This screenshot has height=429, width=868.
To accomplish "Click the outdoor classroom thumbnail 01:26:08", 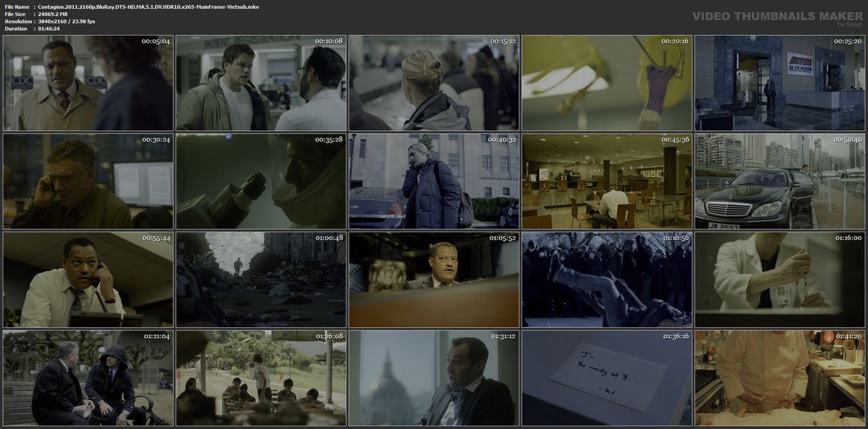I will [x=261, y=378].
